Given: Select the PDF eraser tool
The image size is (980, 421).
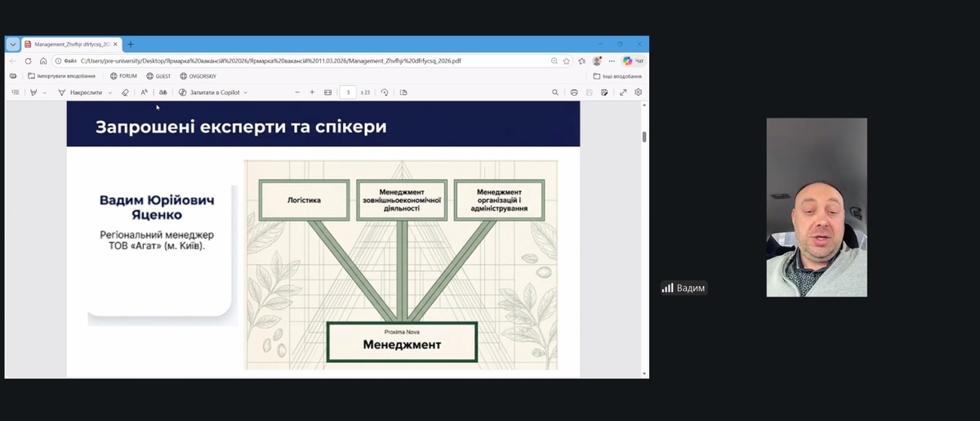Looking at the screenshot, I should click(x=125, y=92).
